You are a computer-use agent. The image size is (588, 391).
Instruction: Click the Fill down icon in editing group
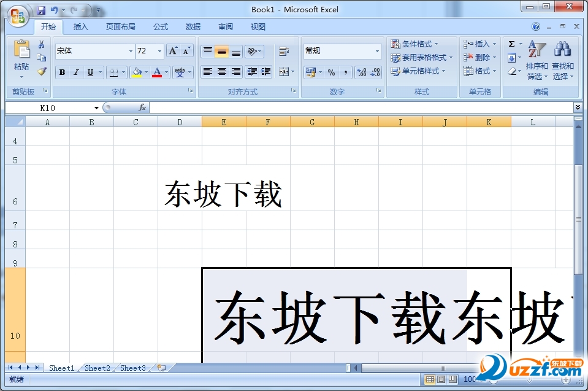pos(511,58)
